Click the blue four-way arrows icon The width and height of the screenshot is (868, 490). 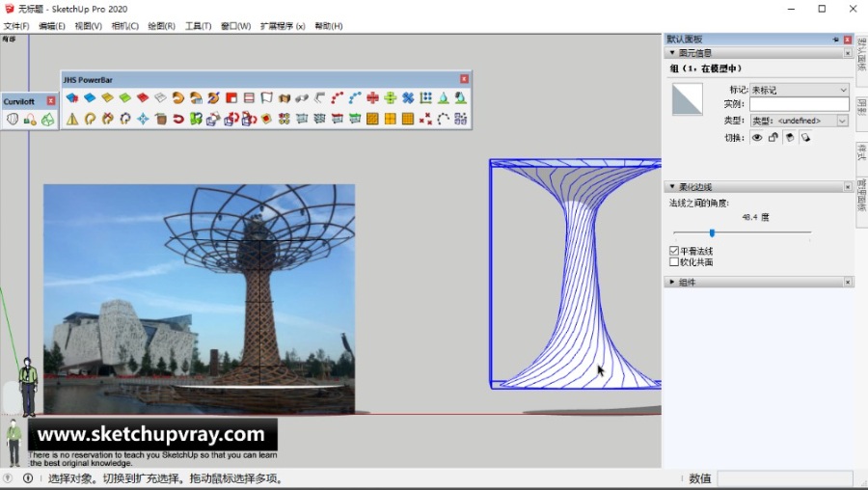click(x=143, y=119)
